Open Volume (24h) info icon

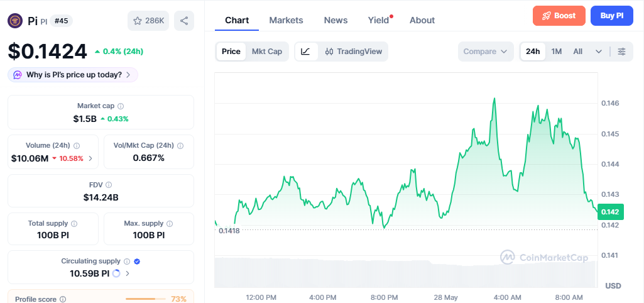(x=77, y=146)
